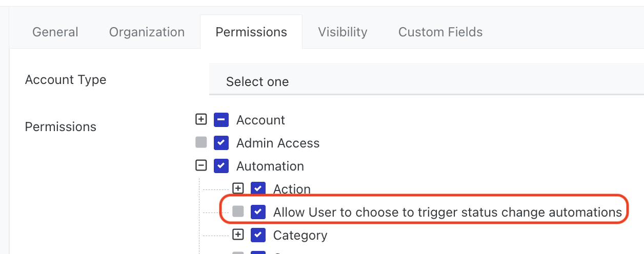This screenshot has height=254, width=644.
Task: Uncheck the Action checkbox
Action: coord(258,189)
